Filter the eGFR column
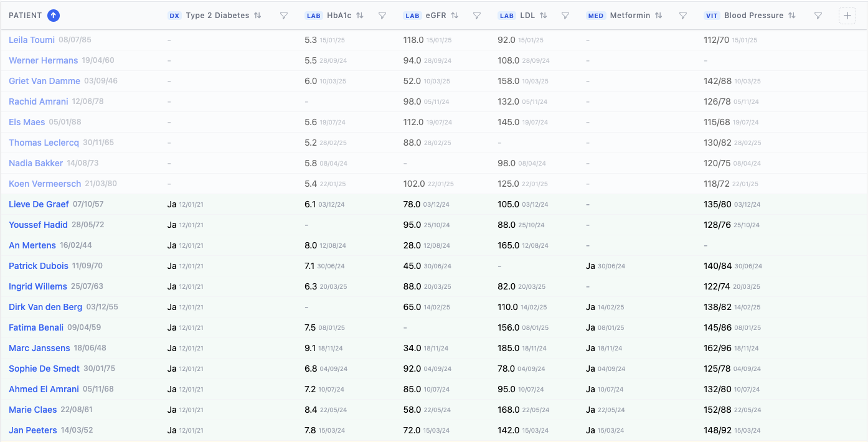This screenshot has width=868, height=442. [477, 16]
